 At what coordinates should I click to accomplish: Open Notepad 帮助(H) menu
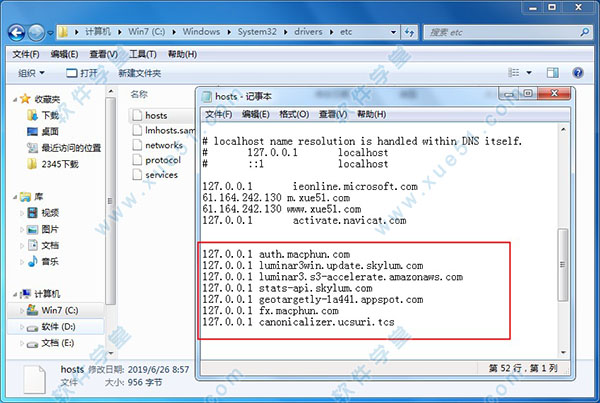372,114
